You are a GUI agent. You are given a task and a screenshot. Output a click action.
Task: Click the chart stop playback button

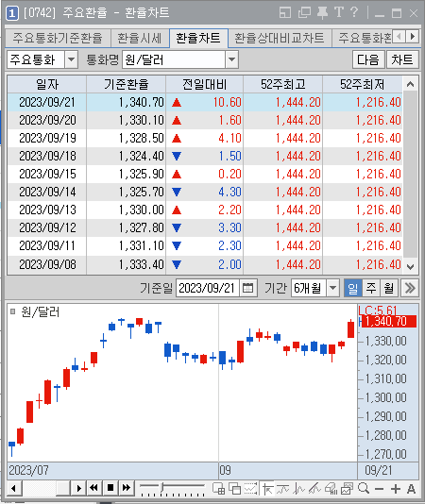pyautogui.click(x=110, y=488)
